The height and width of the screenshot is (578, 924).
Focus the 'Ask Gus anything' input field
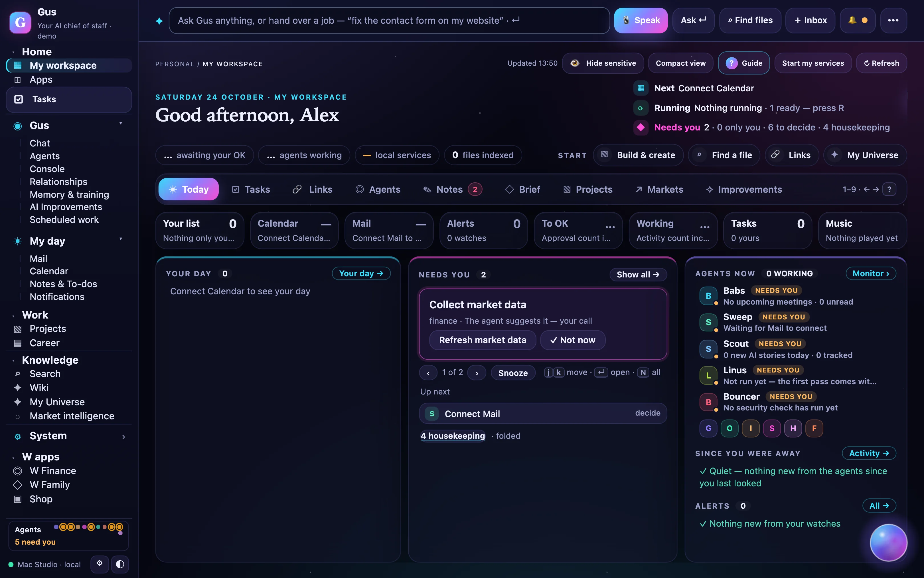(x=389, y=20)
